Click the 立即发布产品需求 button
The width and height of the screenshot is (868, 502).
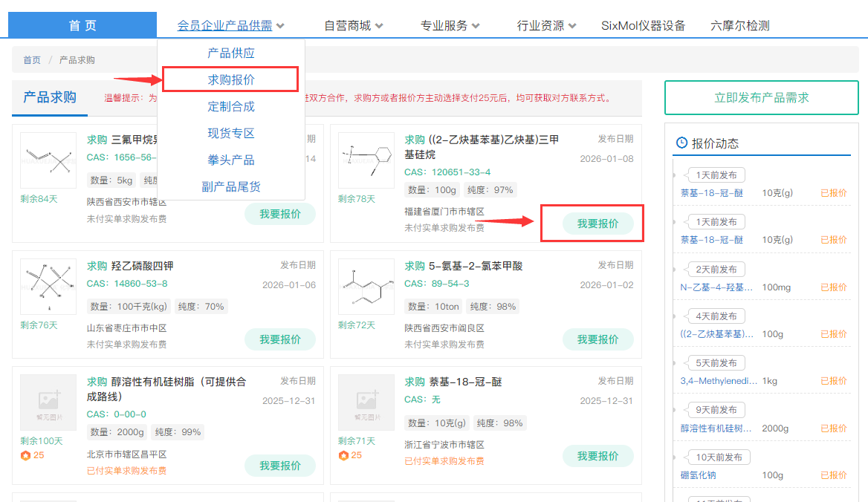tap(761, 97)
